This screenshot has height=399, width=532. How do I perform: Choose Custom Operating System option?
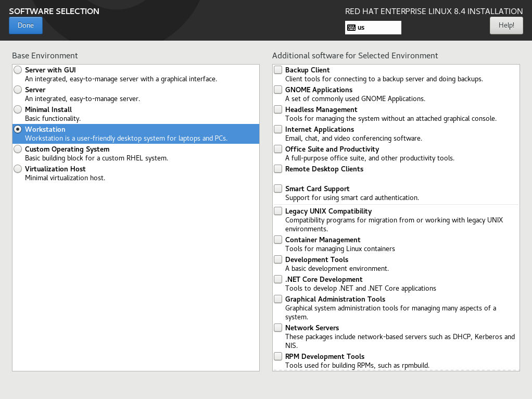(18, 149)
